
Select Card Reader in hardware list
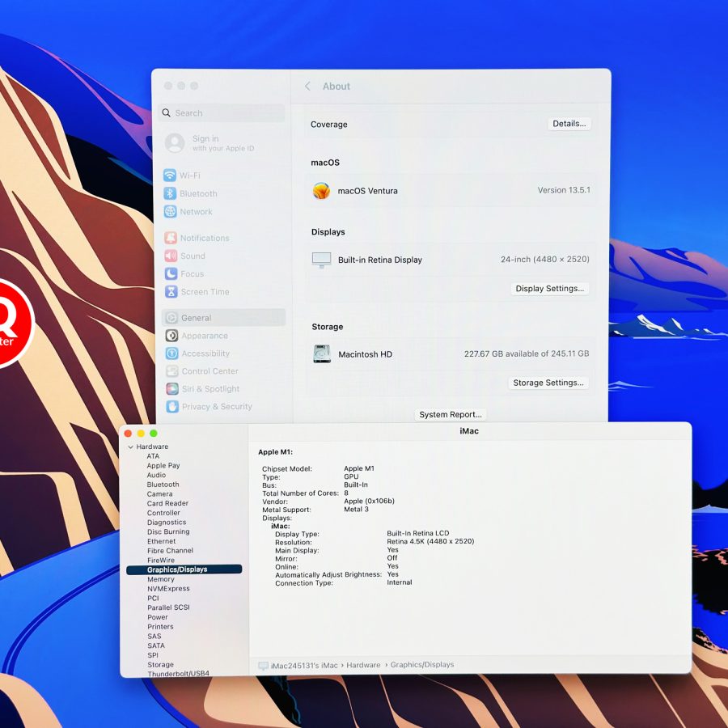(x=167, y=503)
